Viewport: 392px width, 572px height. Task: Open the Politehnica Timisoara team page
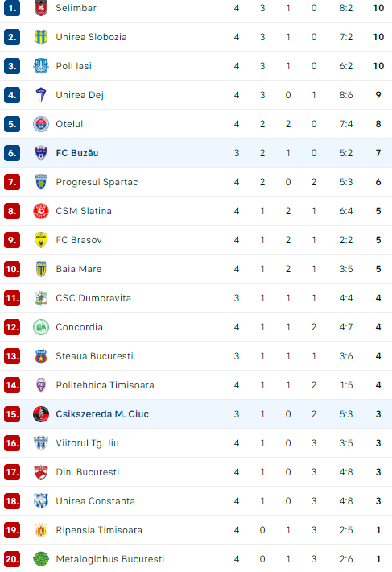click(x=105, y=385)
